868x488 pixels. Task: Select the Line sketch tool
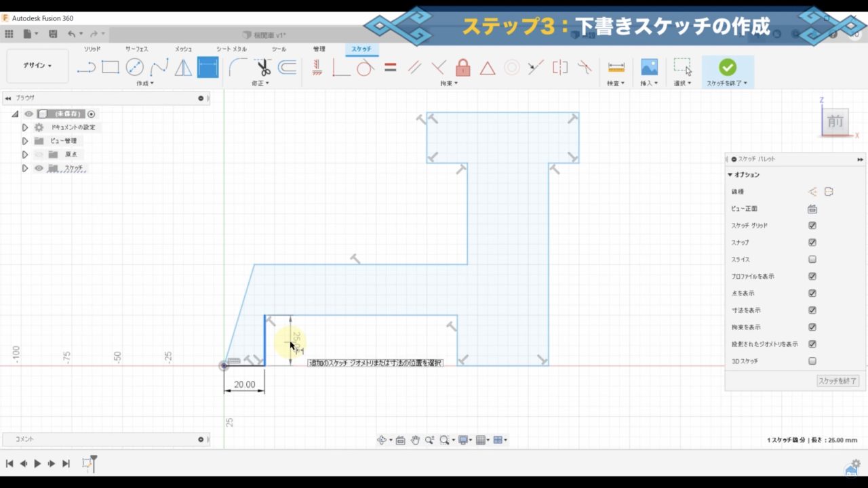86,67
